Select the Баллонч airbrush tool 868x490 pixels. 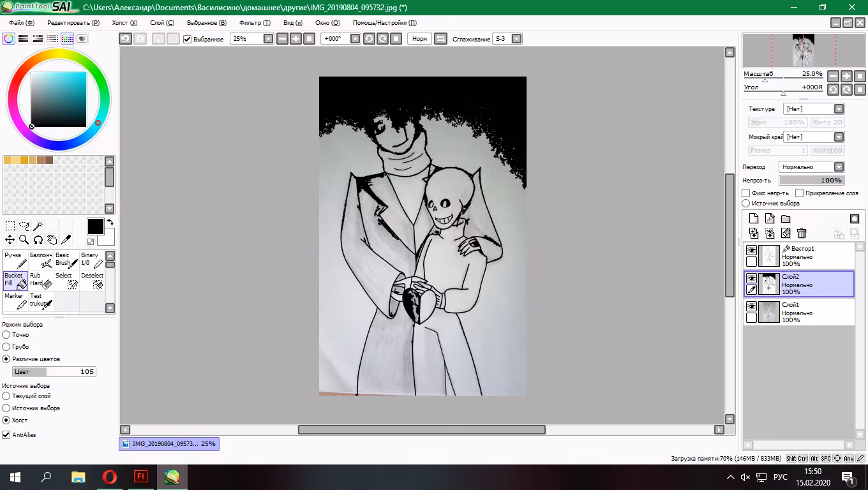click(41, 260)
